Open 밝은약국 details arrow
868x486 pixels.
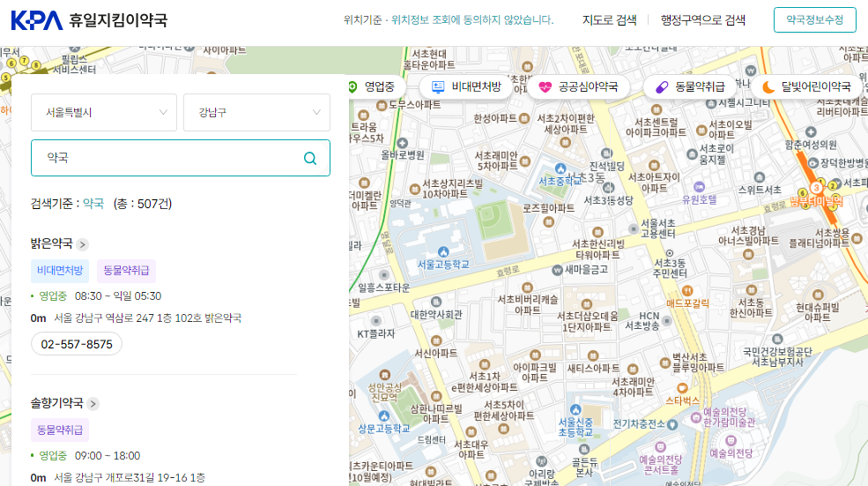83,244
